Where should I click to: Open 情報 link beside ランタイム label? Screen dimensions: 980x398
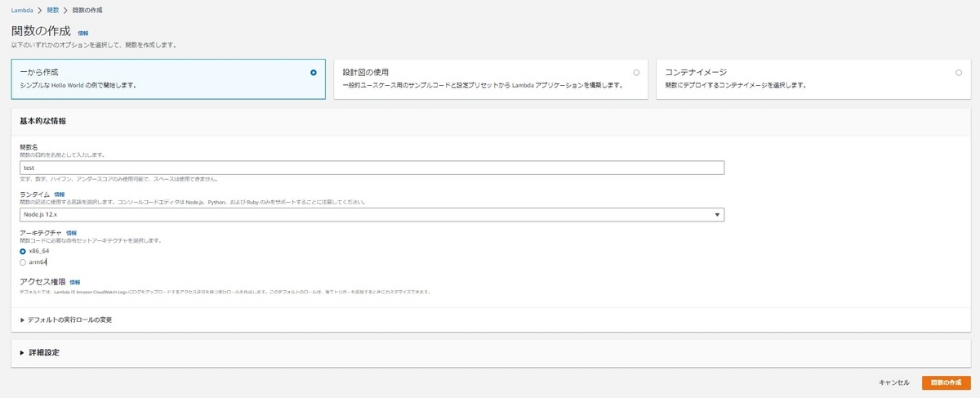[59, 195]
